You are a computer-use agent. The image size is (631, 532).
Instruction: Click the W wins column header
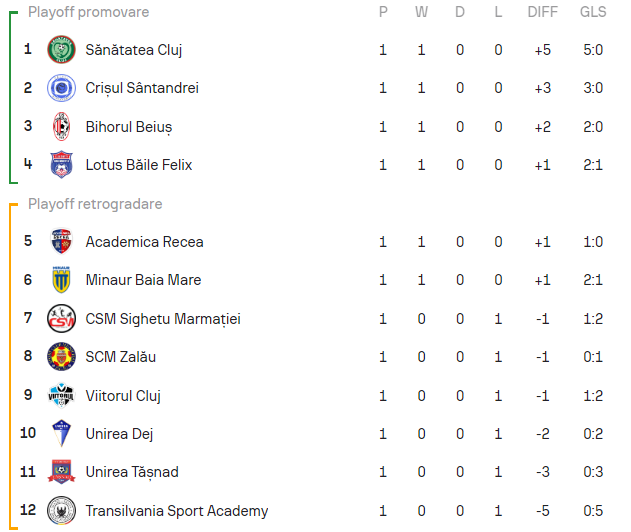click(x=421, y=12)
